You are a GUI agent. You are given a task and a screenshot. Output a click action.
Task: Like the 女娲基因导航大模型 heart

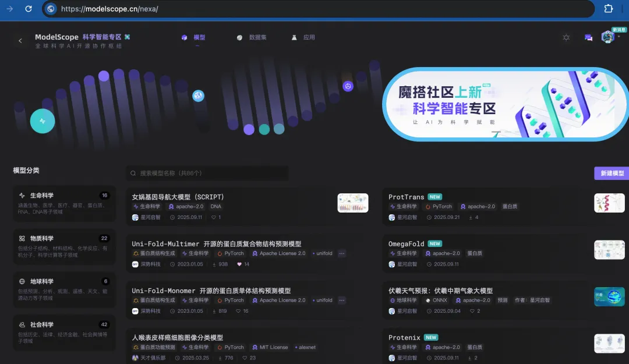click(213, 217)
